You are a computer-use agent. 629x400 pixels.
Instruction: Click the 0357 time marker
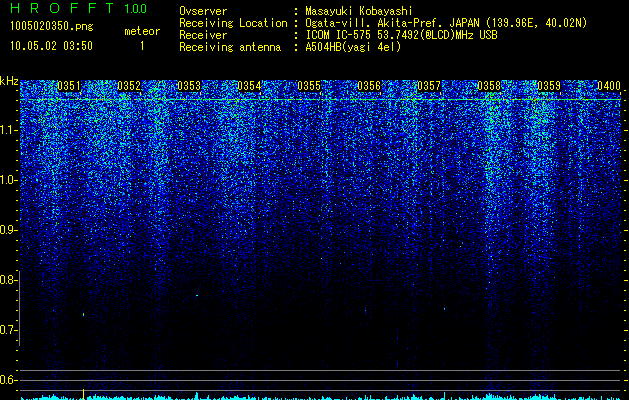pos(429,86)
